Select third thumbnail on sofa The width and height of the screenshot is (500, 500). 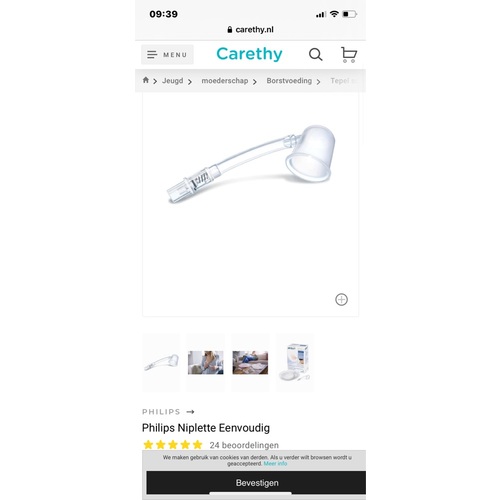point(250,362)
